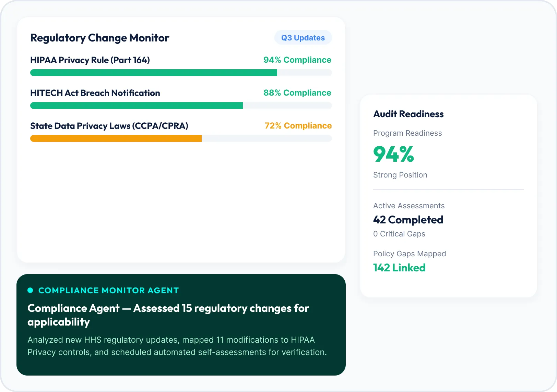Click the Regulatory Change Monitor heading
Image resolution: width=557 pixels, height=392 pixels.
point(99,38)
